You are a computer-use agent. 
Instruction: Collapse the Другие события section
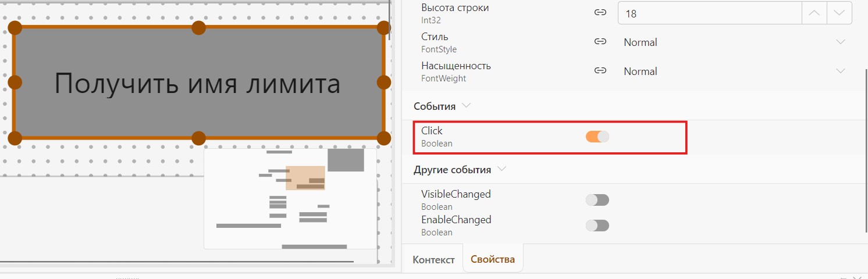(x=502, y=170)
